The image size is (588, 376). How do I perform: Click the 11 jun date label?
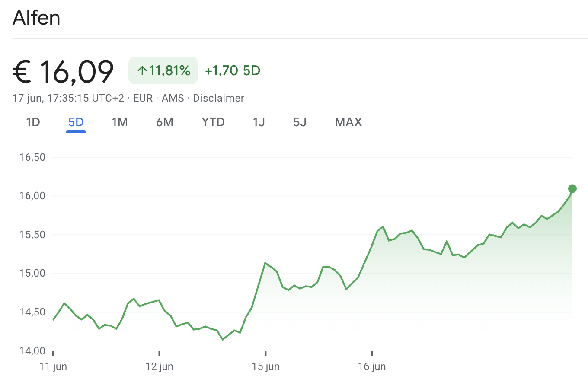click(x=53, y=367)
